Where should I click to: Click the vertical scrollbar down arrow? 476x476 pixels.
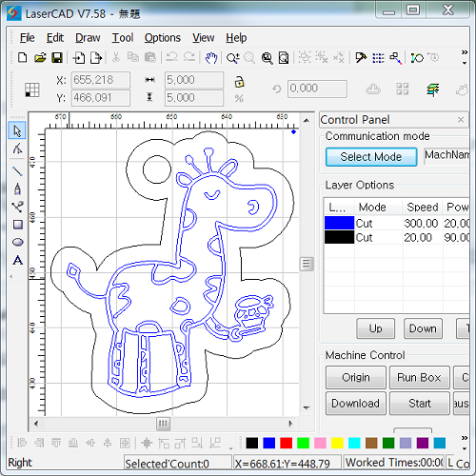click(307, 407)
